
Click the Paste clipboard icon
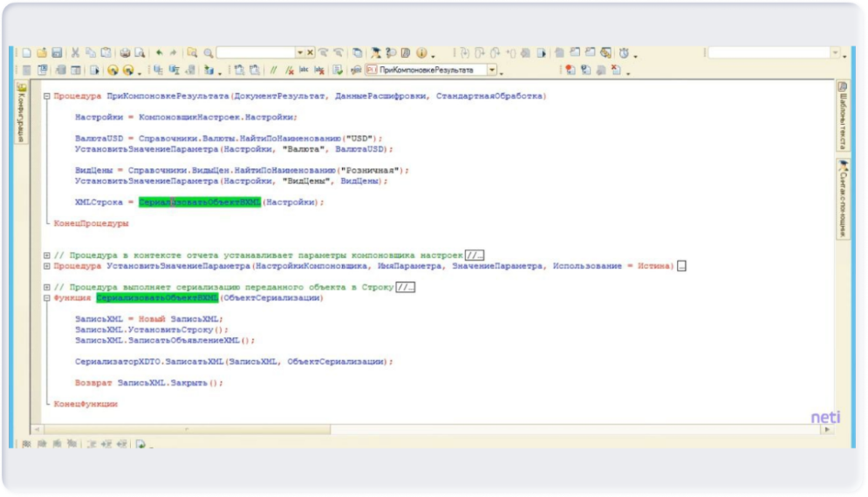coord(106,53)
